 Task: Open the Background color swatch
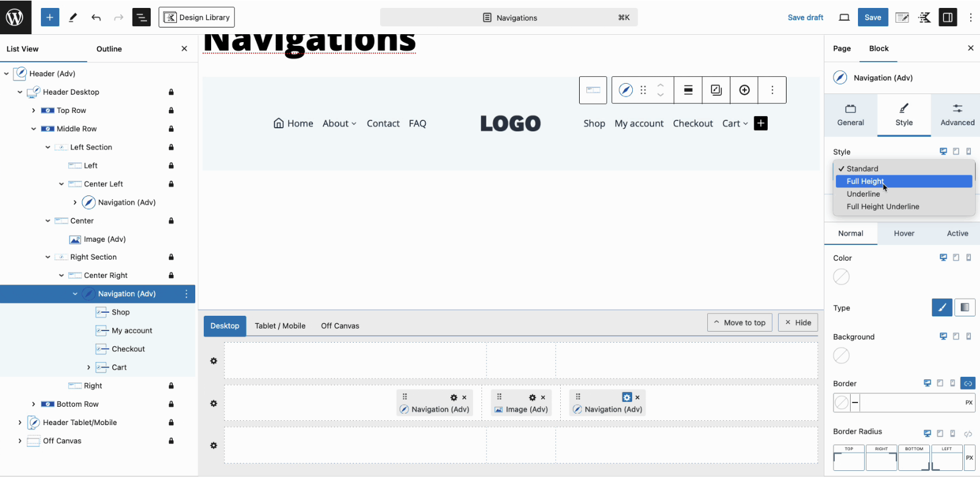841,355
